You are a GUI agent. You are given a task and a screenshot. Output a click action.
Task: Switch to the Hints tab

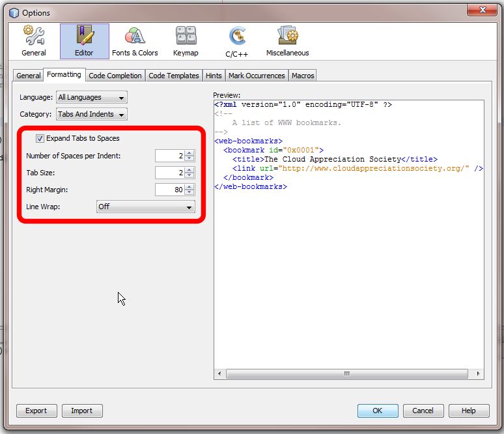[x=214, y=76]
